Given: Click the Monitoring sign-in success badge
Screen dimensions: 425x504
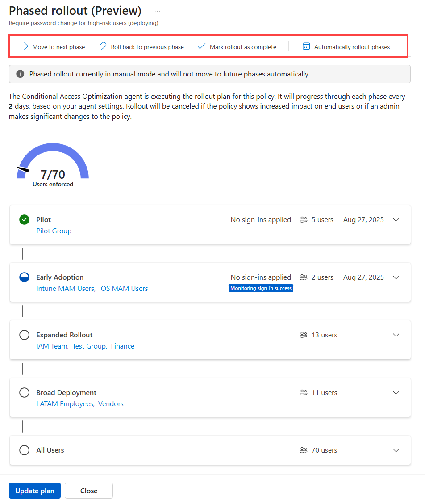Looking at the screenshot, I should [261, 288].
